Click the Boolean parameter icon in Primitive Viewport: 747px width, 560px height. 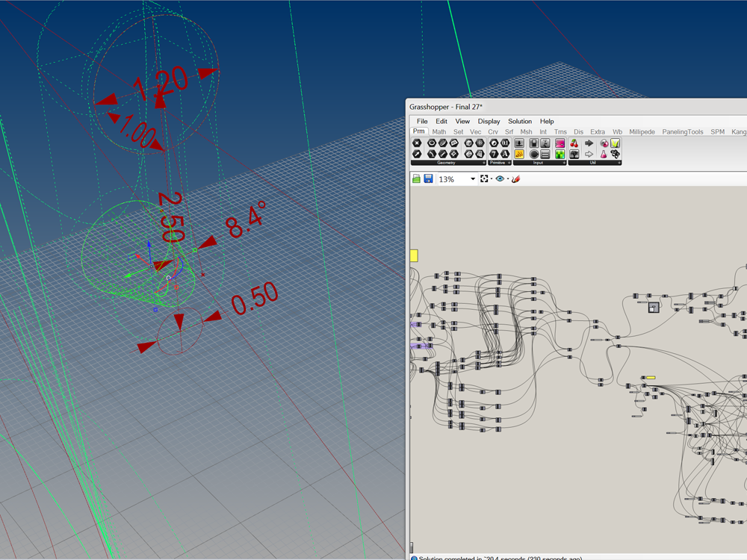(x=494, y=143)
